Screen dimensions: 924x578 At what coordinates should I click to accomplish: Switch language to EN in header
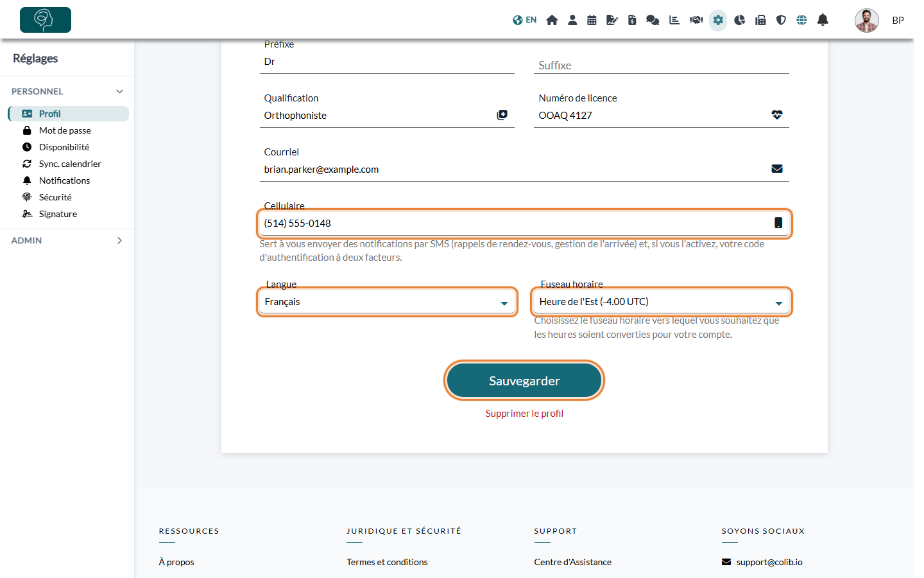(524, 20)
